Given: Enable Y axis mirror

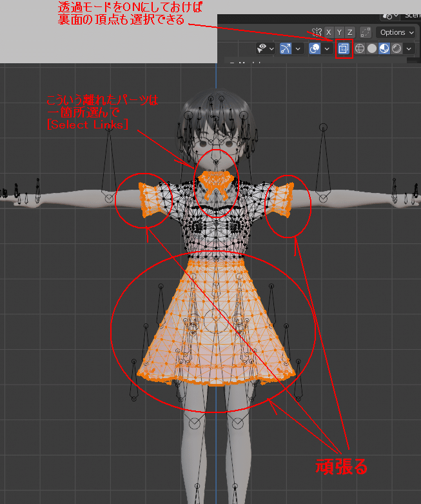Looking at the screenshot, I should tap(339, 32).
